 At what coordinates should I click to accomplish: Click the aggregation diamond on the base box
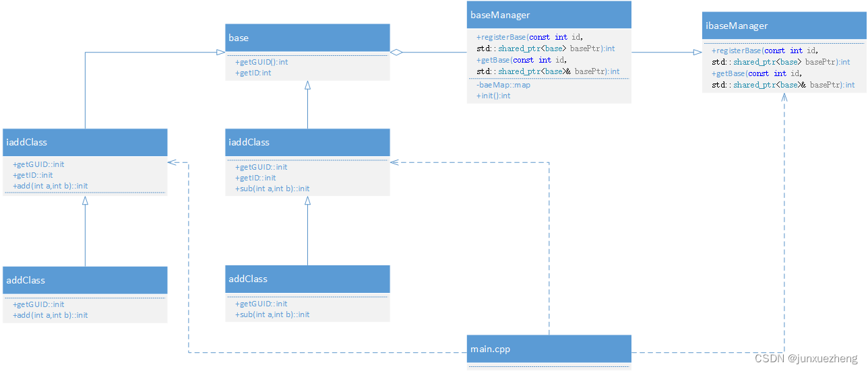[x=397, y=52]
